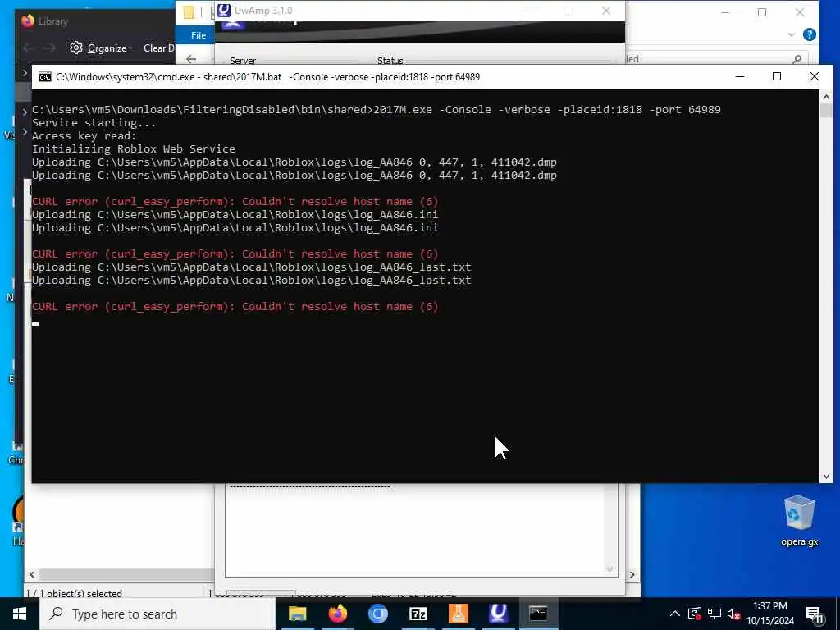The image size is (840, 630).
Task: Click the File Explorer search field
Action: tap(717, 59)
